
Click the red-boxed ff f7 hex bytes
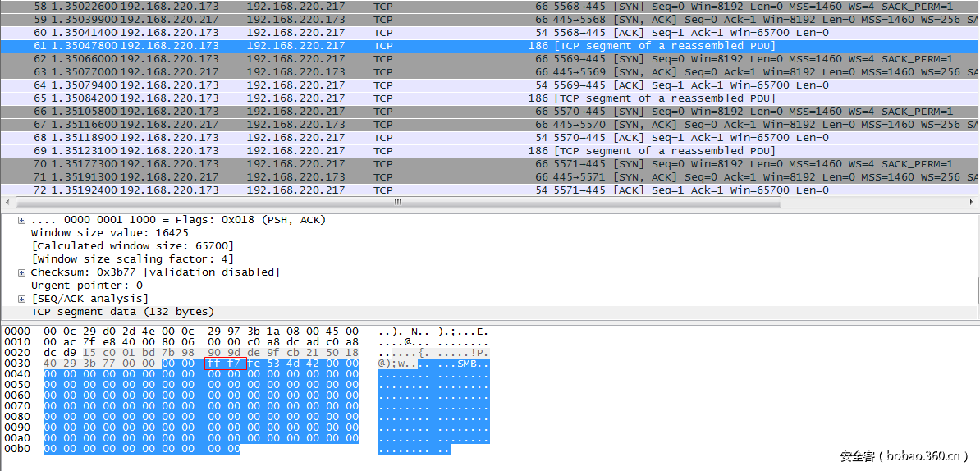click(225, 364)
